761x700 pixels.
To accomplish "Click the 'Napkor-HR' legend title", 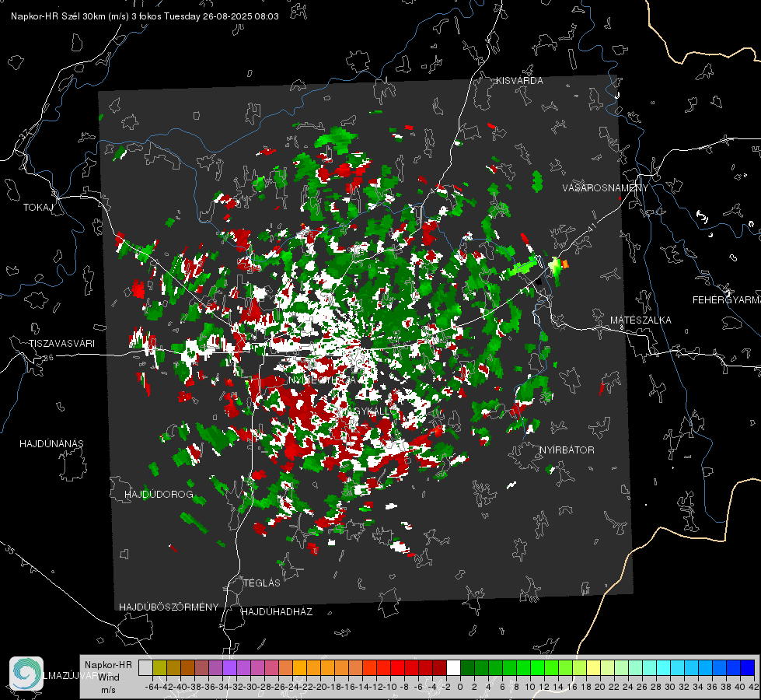I will coord(108,665).
